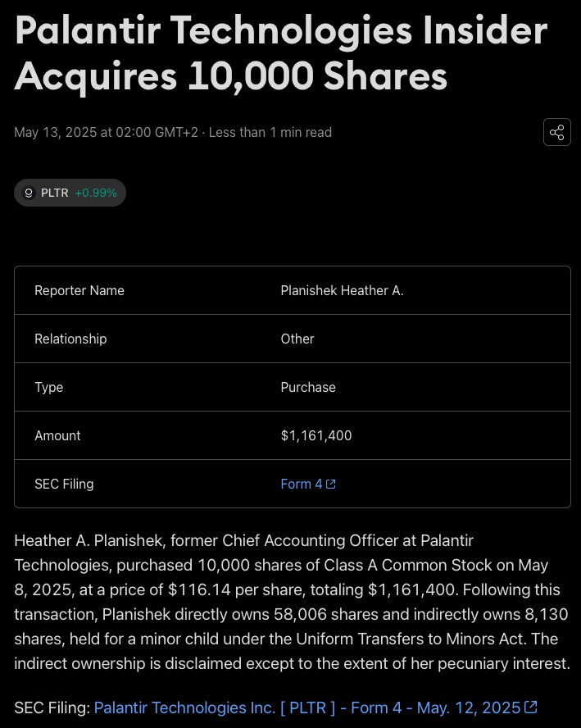Image resolution: width=581 pixels, height=728 pixels.
Task: Click Planishek Heather A. table value
Action: click(x=342, y=291)
